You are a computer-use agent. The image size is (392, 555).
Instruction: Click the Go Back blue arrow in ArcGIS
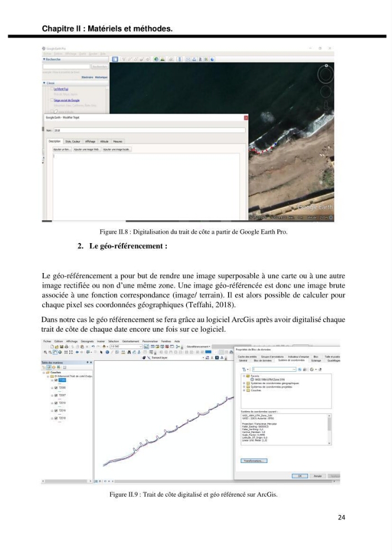(x=78, y=352)
